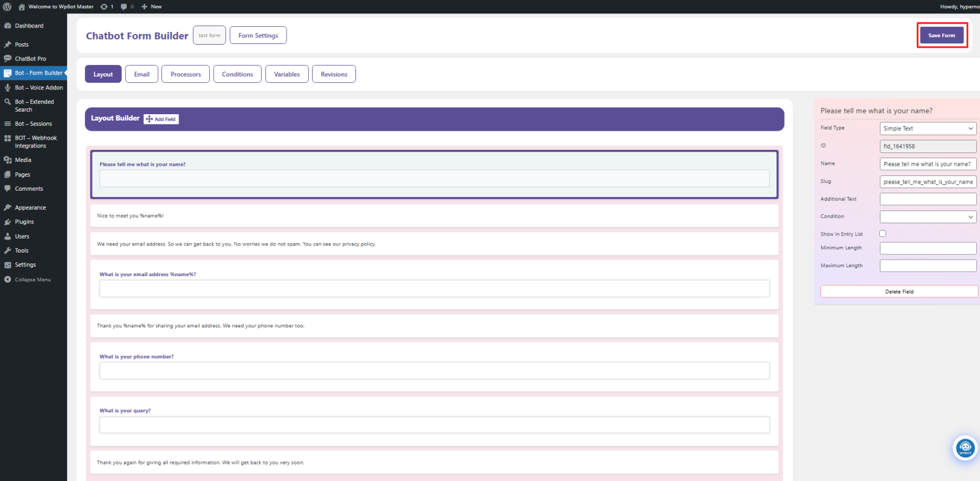Switch to the Layout tab
The width and height of the screenshot is (980, 481).
click(103, 74)
